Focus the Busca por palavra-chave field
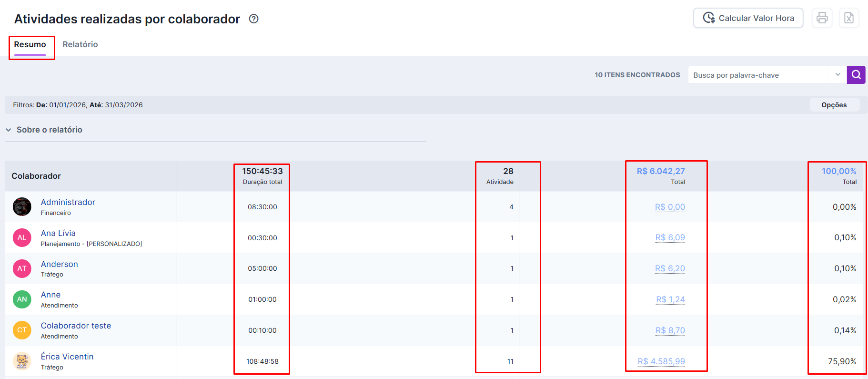The image size is (868, 379). coord(760,75)
